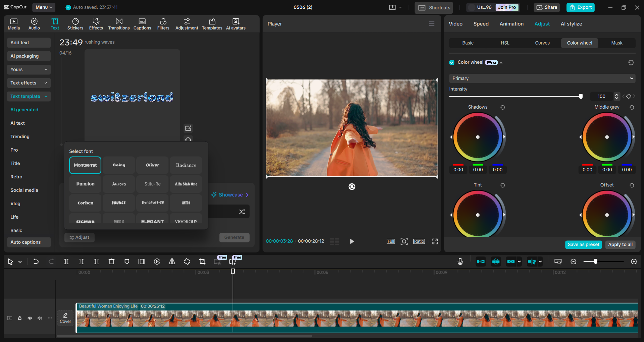
Task: Select the Transitions panel icon
Action: tap(118, 23)
